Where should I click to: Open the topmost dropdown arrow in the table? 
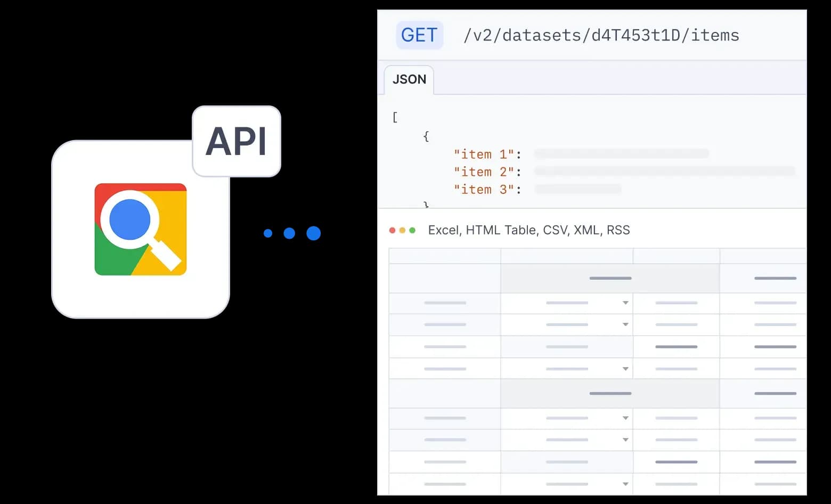click(x=625, y=303)
